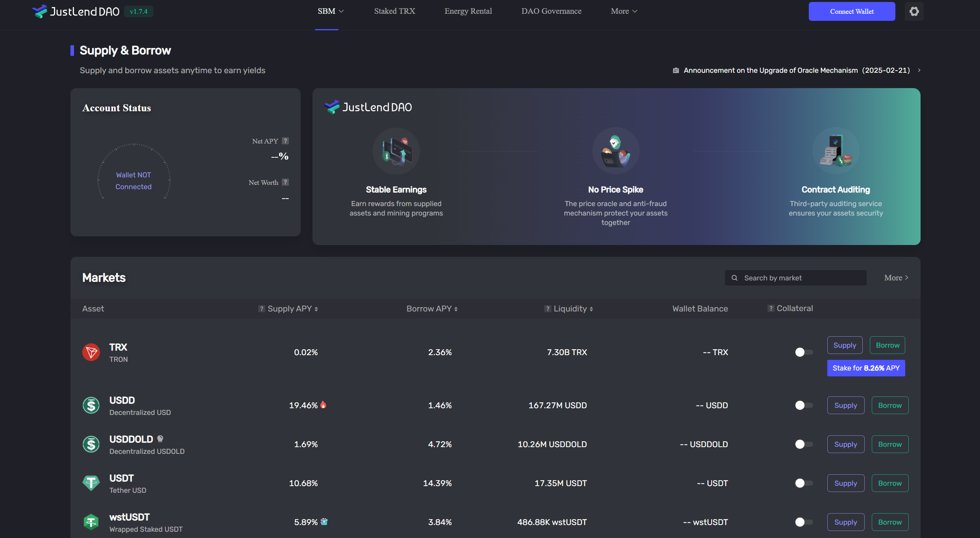The image size is (980, 538).
Task: Click the announcement notice icon
Action: [676, 70]
